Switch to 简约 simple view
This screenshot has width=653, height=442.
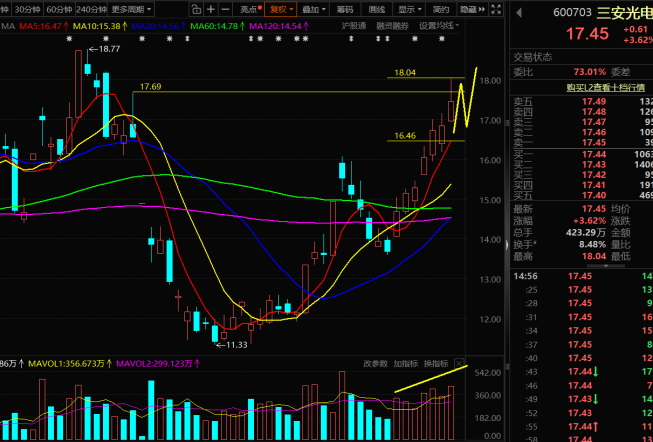point(441,9)
